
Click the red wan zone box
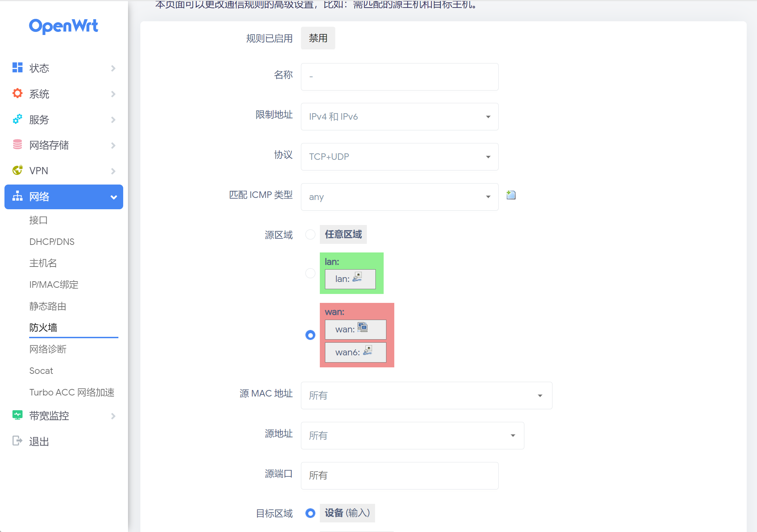pos(357,335)
